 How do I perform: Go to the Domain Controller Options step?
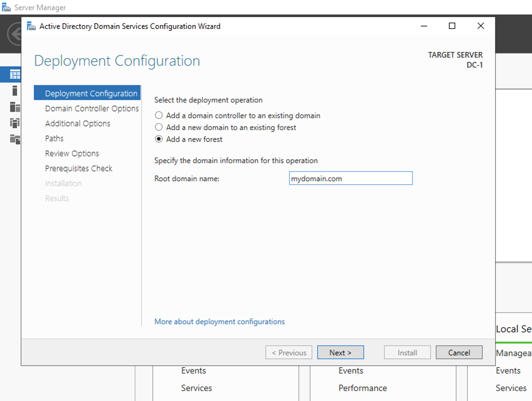pyautogui.click(x=92, y=108)
